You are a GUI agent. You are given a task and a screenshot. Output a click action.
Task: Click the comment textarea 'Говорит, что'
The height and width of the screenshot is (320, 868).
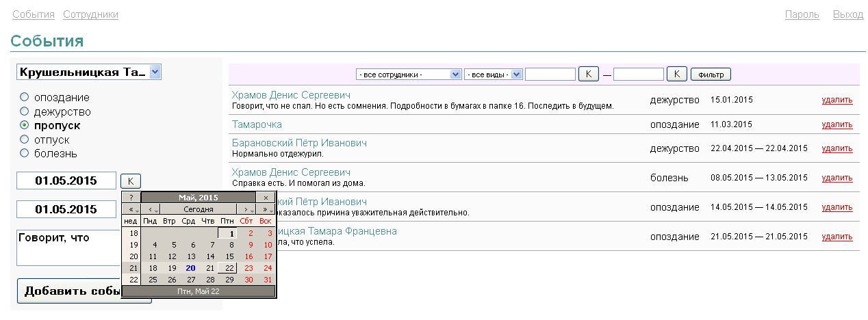tap(68, 248)
